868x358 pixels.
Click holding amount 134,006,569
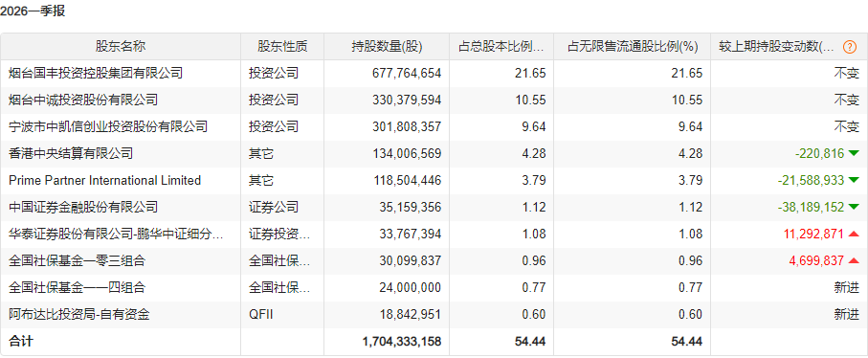[407, 153]
